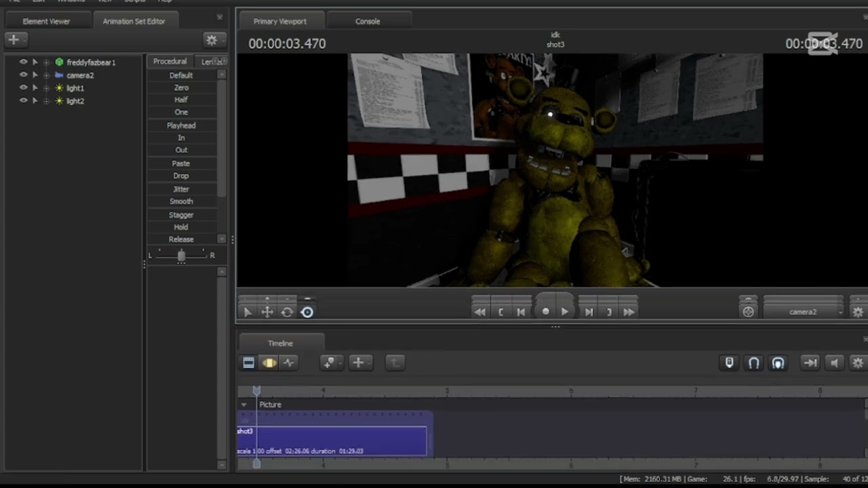The width and height of the screenshot is (868, 488).
Task: Toggle the timeline lock playhead icon
Action: point(729,363)
